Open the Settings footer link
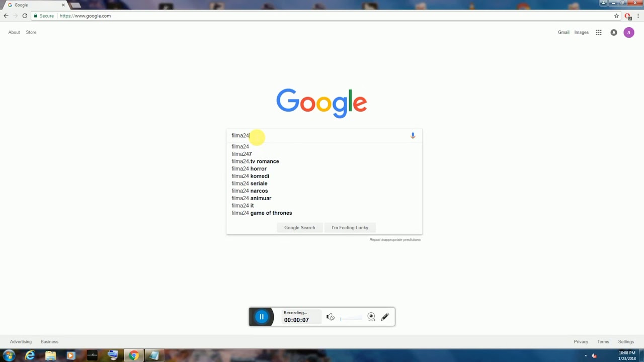Image resolution: width=644 pixels, height=362 pixels. pos(626,342)
